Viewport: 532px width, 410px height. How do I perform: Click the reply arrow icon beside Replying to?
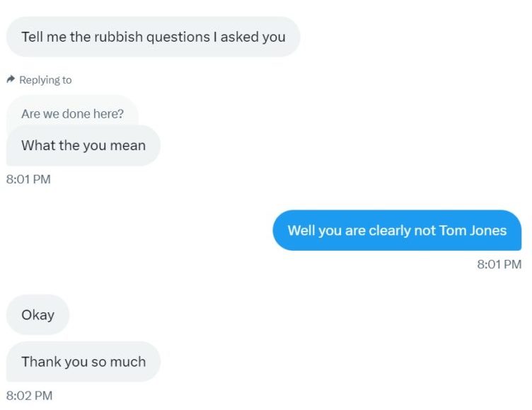click(11, 79)
